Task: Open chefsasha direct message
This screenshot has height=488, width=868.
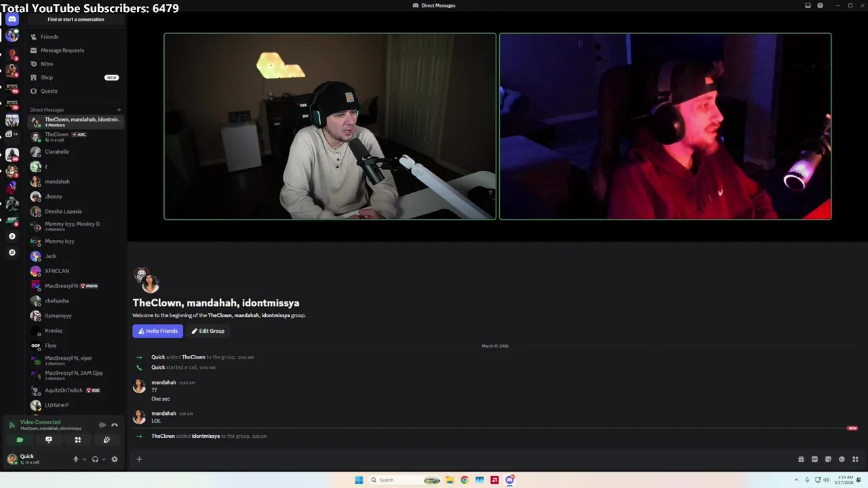Action: coord(75,301)
